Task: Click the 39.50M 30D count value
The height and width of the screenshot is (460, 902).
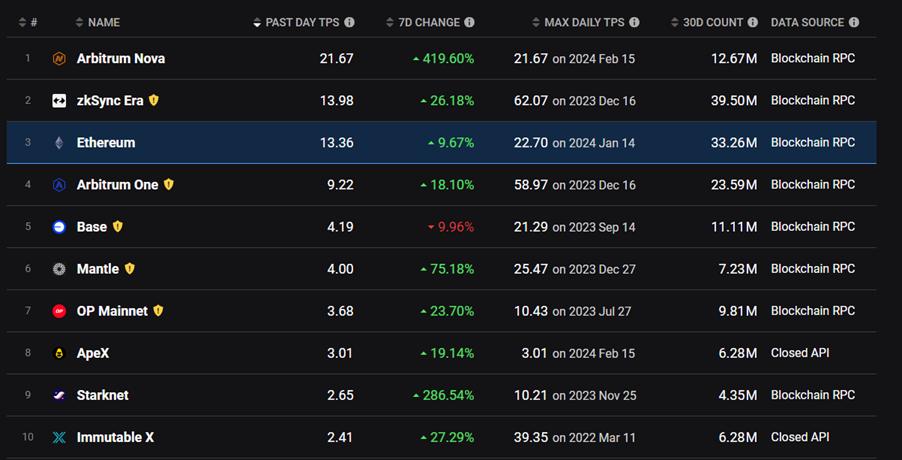Action: pos(734,101)
